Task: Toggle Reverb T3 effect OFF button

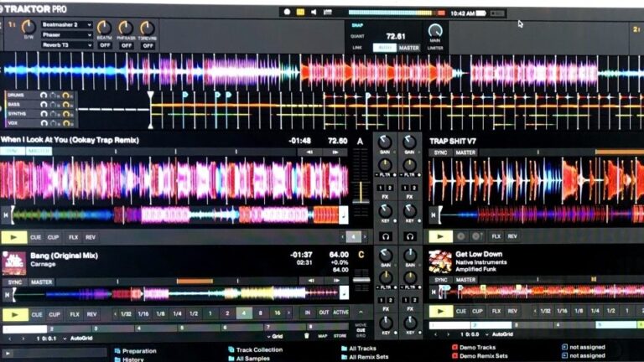Action: click(x=148, y=45)
